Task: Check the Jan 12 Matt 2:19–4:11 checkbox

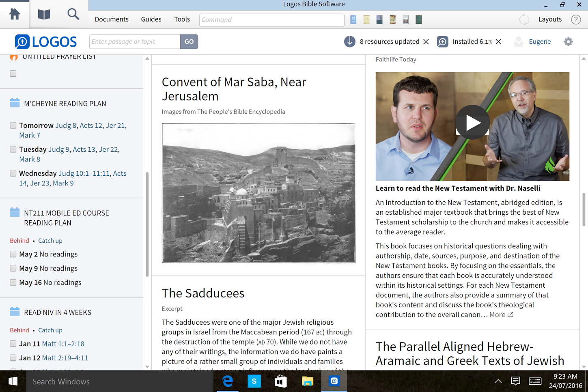Action: pos(13,358)
